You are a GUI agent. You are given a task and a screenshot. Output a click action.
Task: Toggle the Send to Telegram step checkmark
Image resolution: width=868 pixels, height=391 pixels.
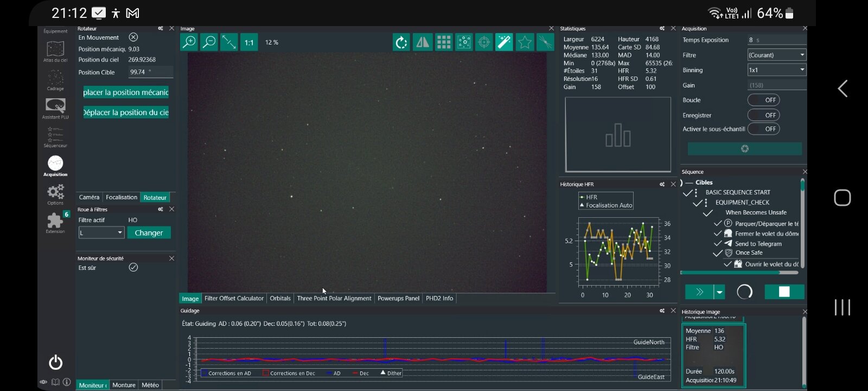[x=718, y=243]
